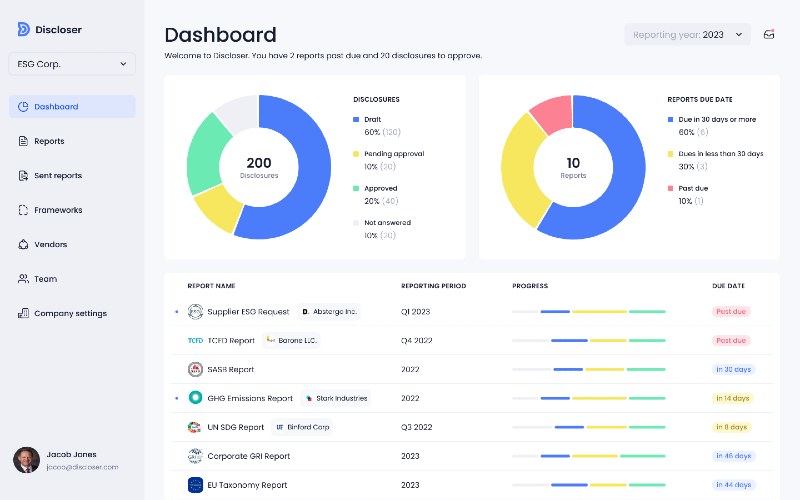Click Past due badge for Supplier ESG Request
This screenshot has width=800, height=500.
coord(731,312)
